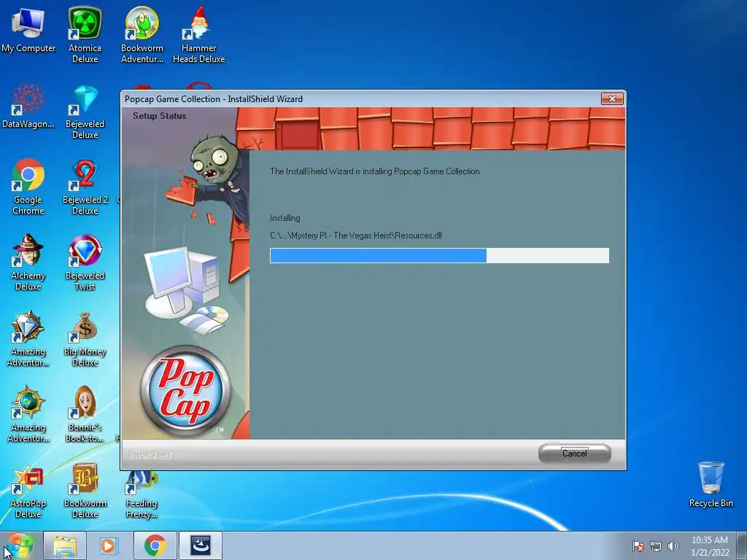The height and width of the screenshot is (560, 747).
Task: Switch to the InstallShield taskbar item
Action: 201,545
